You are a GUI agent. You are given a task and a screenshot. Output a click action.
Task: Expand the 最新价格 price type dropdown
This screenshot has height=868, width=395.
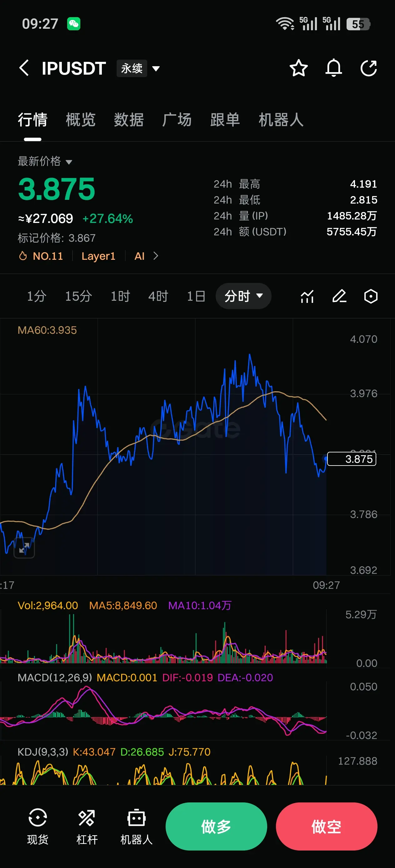[45, 161]
